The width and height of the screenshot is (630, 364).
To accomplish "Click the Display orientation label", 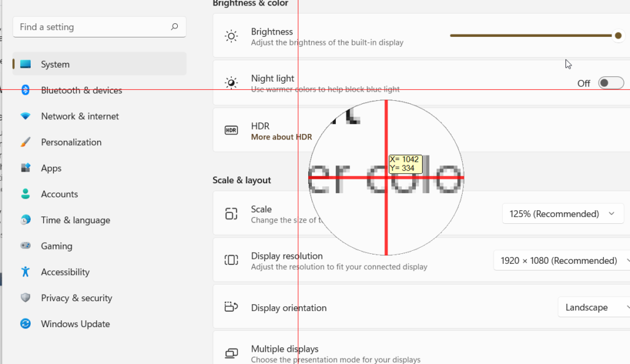I will point(289,308).
